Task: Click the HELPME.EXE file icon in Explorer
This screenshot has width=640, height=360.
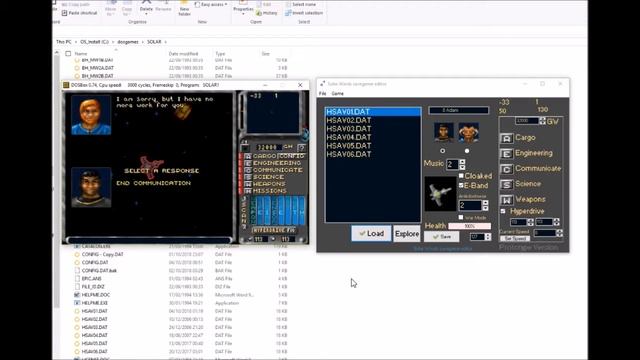Action: 77,303
